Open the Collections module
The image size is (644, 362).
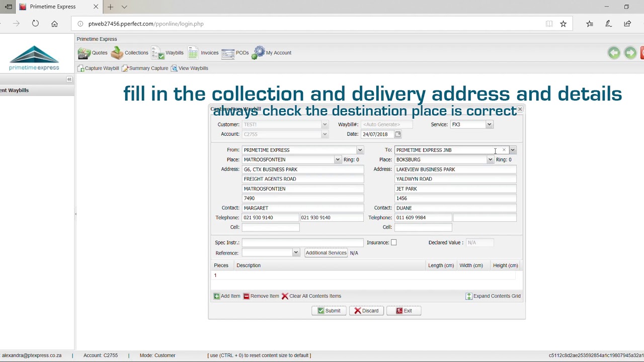pos(130,53)
